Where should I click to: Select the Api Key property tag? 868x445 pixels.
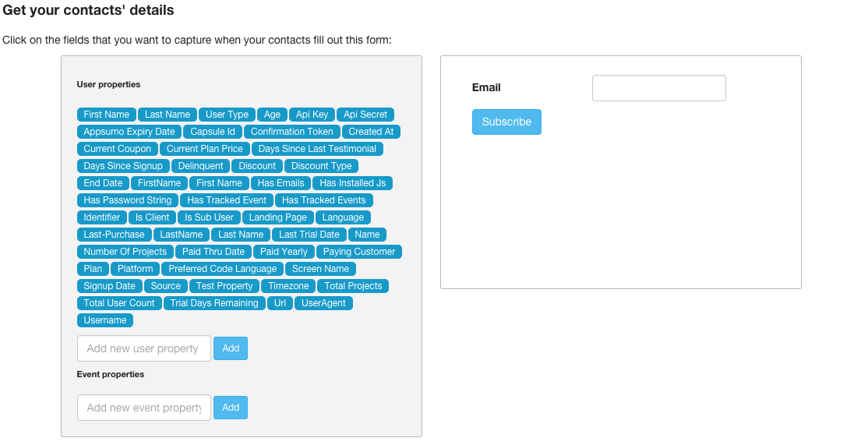[312, 115]
